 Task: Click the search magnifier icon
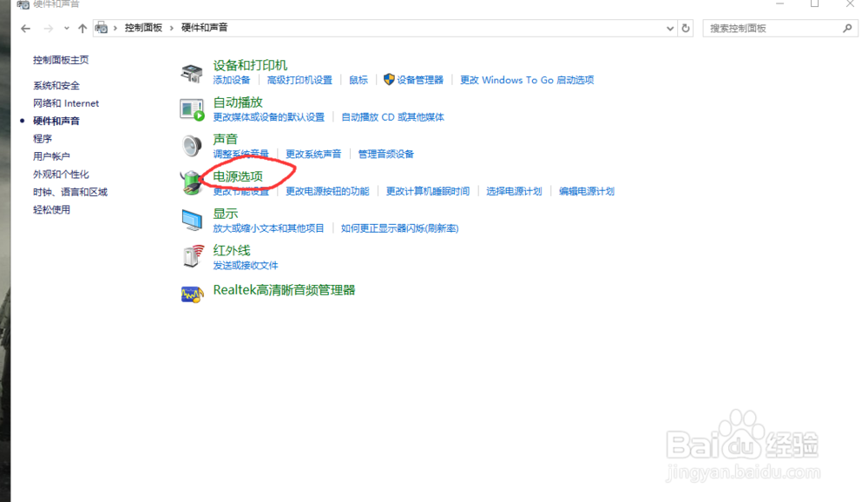tap(845, 28)
